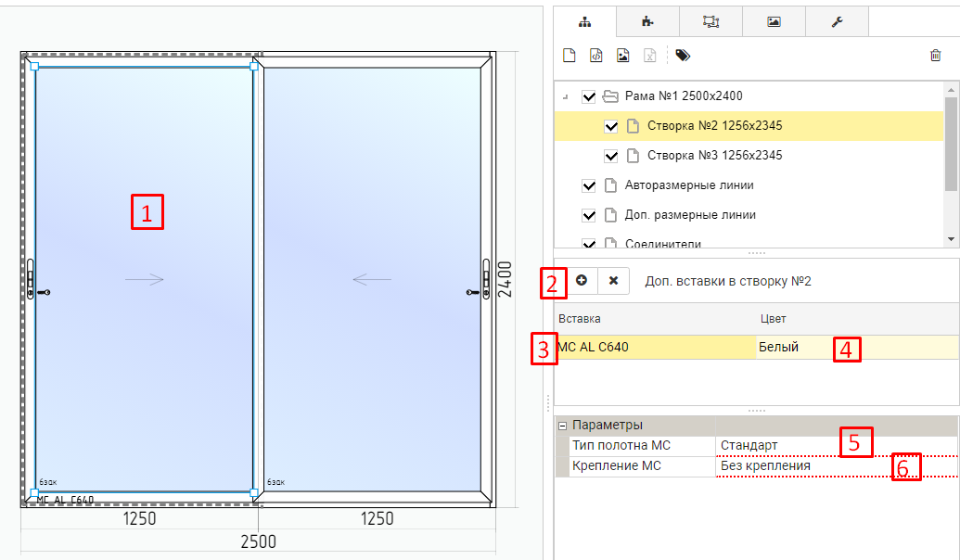The image size is (960, 560).
Task: Open the wrench settings tab
Action: point(837,22)
